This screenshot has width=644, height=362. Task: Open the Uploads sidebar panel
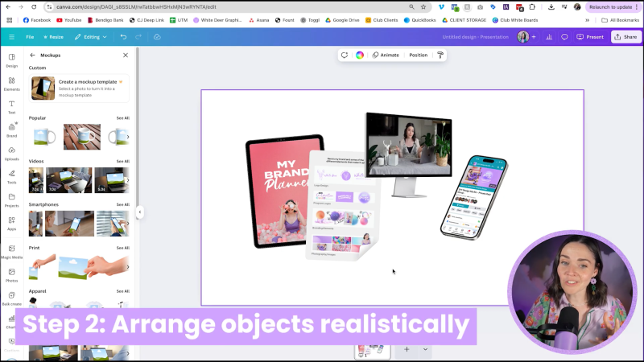tap(11, 154)
